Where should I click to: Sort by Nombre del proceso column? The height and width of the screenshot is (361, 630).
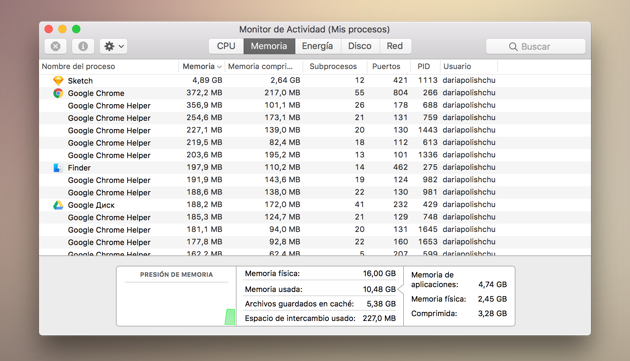click(x=78, y=66)
